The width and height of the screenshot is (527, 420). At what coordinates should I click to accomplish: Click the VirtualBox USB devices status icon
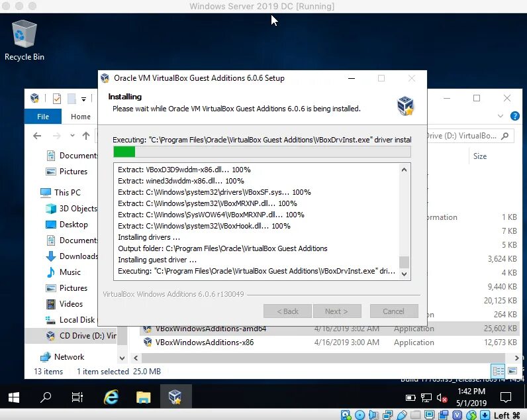(401, 415)
